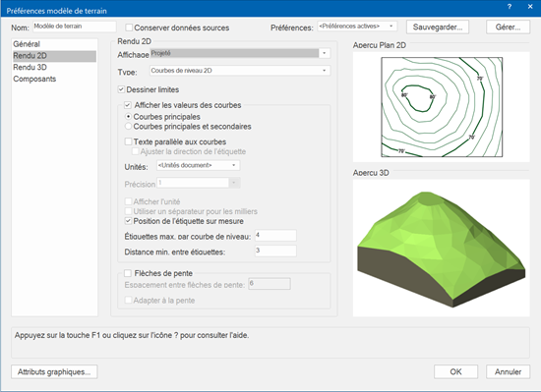Click the Nom text field
541x392 pixels.
(x=75, y=27)
